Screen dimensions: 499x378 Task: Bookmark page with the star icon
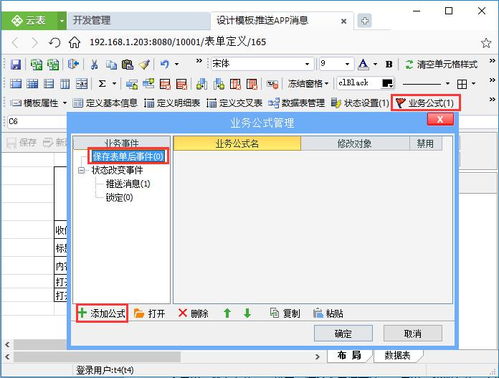[x=486, y=43]
